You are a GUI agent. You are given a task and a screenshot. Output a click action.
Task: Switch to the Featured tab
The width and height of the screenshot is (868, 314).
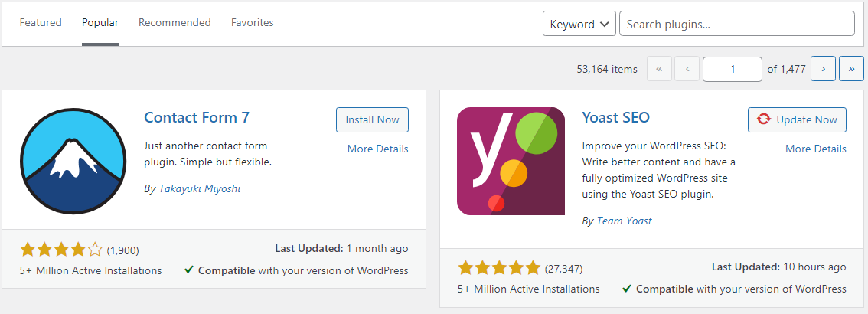(x=41, y=23)
